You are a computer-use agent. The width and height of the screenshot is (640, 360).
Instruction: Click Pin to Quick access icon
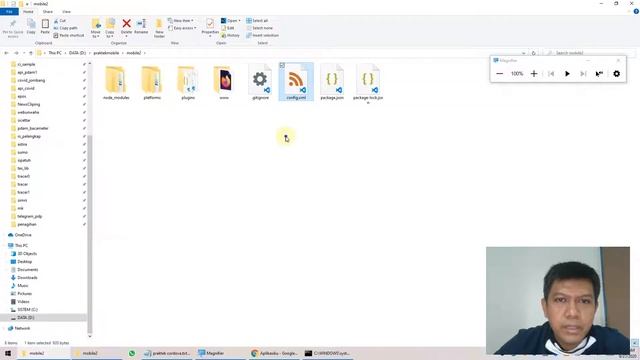pos(13,24)
